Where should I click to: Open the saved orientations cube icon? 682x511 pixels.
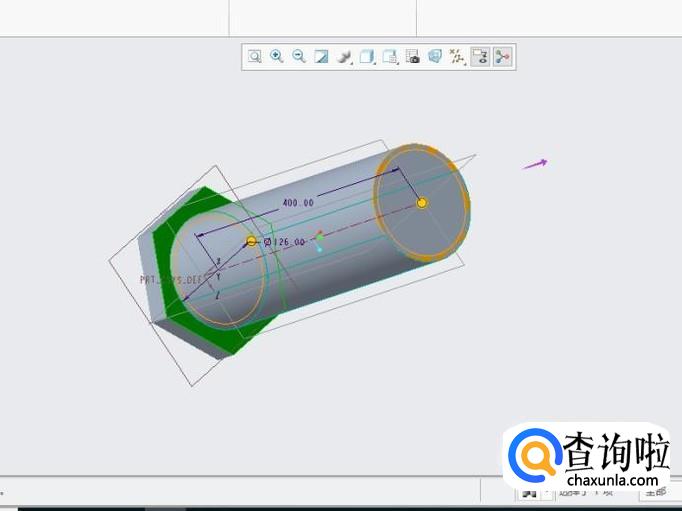(x=368, y=57)
